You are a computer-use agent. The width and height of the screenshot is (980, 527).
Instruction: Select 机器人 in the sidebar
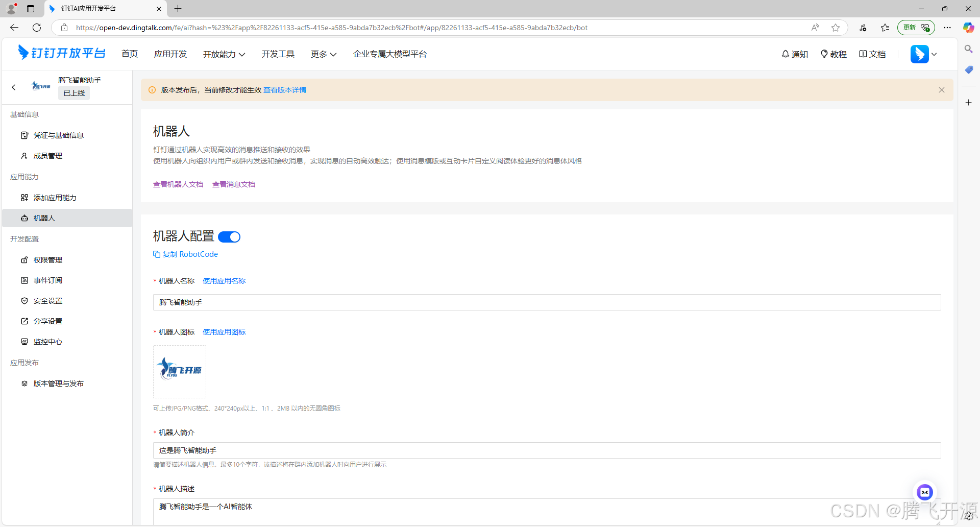tap(67, 218)
